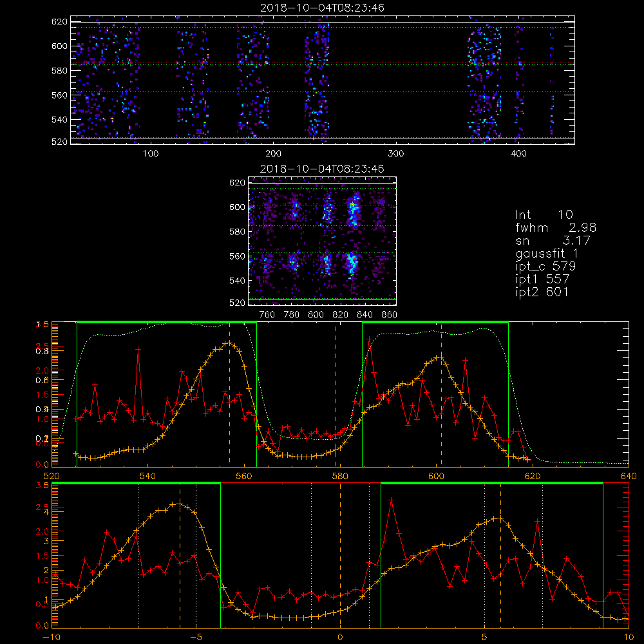Screen dimensions: 644x644
Task: Click the dashed orange line at 0 in bottom plot
Action: pos(340,555)
